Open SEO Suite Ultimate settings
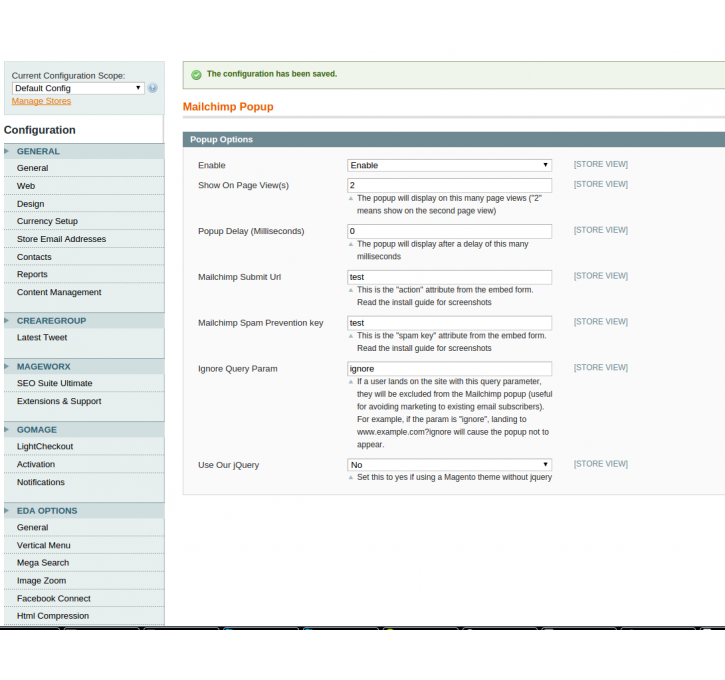Image resolution: width=725 pixels, height=680 pixels. pos(84,383)
